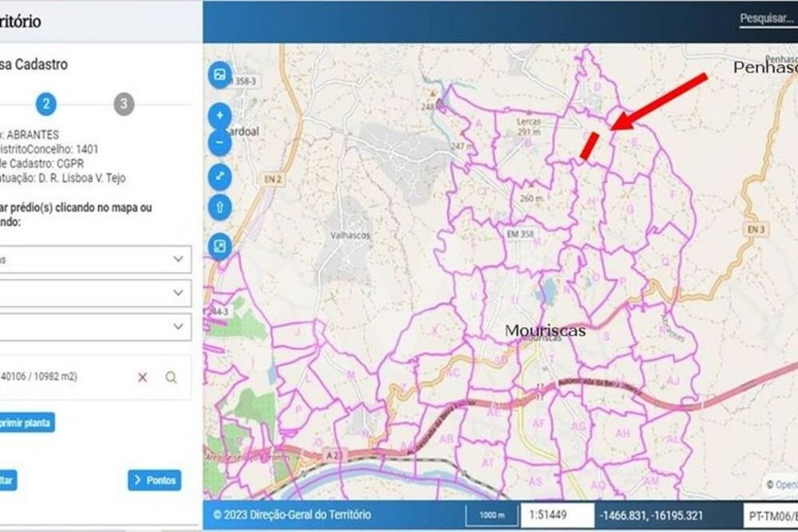
Task: Click the Imprimir planta button
Action: click(26, 423)
